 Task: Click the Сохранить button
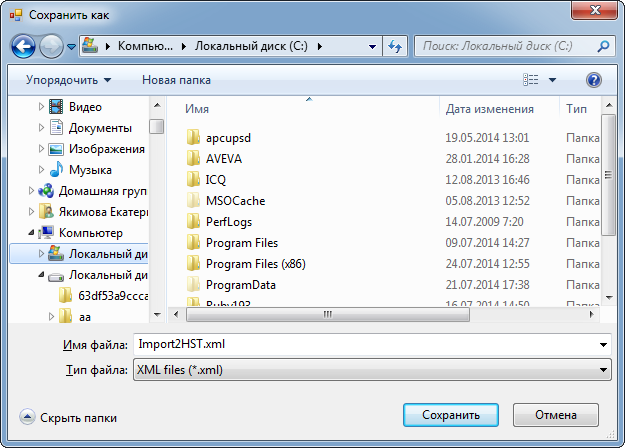451,415
